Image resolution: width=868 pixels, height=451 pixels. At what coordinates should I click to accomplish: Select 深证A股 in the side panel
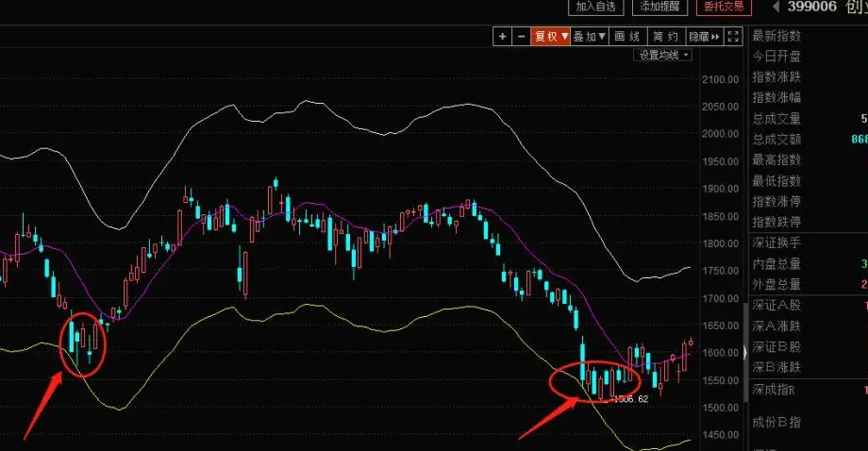point(776,305)
